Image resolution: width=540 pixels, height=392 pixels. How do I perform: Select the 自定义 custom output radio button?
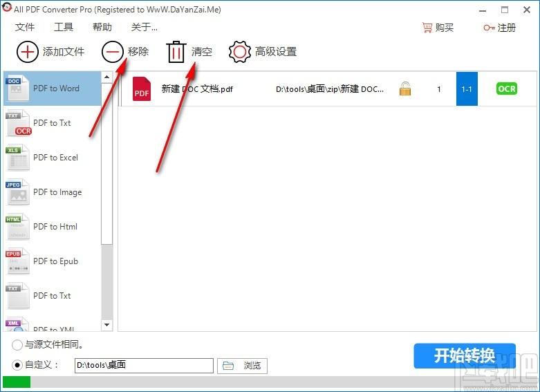pyautogui.click(x=17, y=365)
